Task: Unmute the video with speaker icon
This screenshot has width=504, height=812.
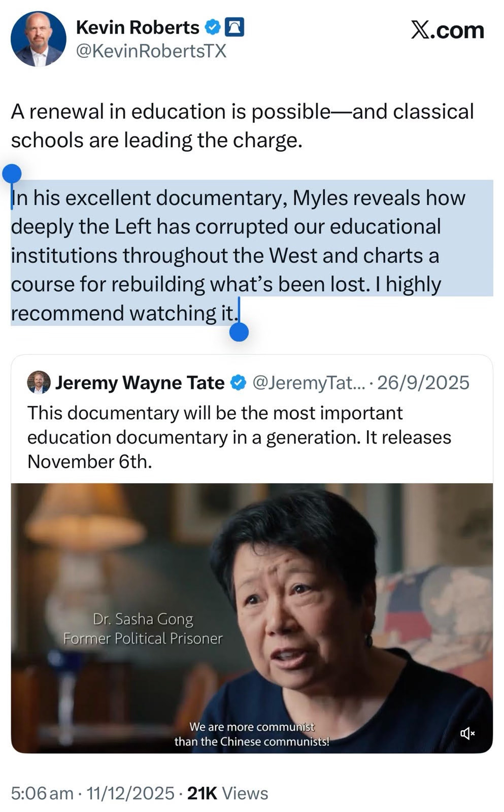Action: pyautogui.click(x=467, y=733)
